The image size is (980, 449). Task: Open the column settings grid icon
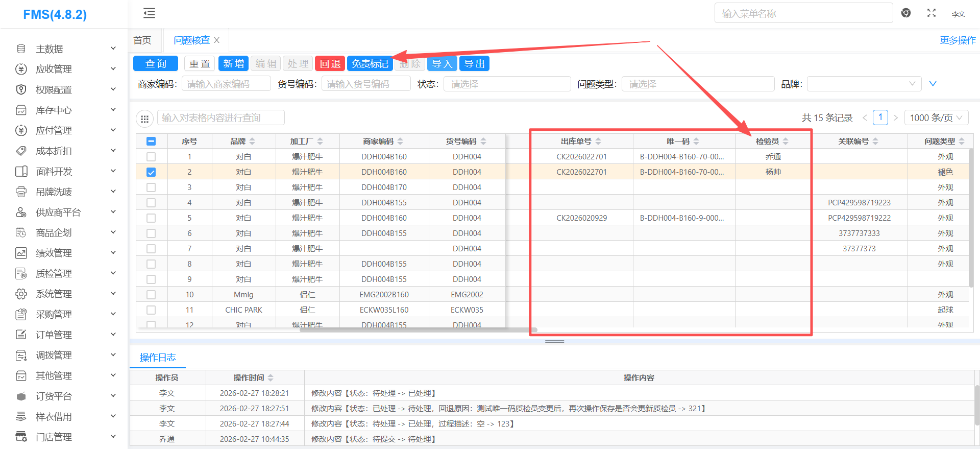point(144,119)
